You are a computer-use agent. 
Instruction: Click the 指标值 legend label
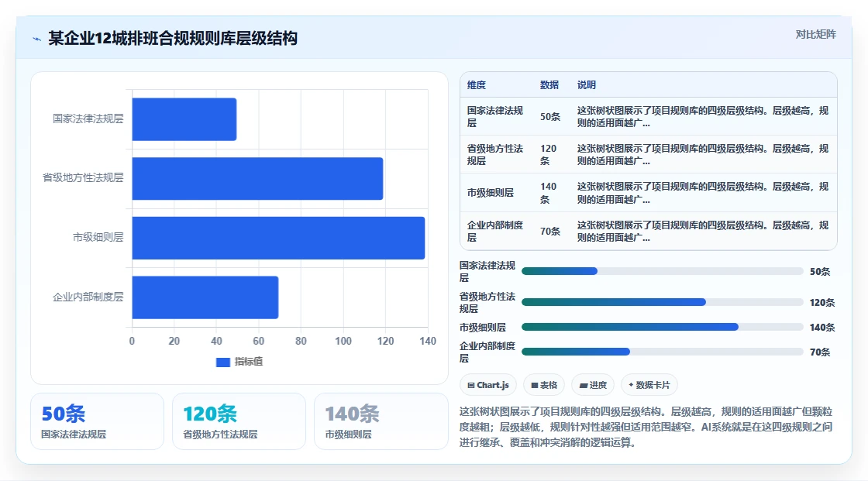click(x=249, y=362)
